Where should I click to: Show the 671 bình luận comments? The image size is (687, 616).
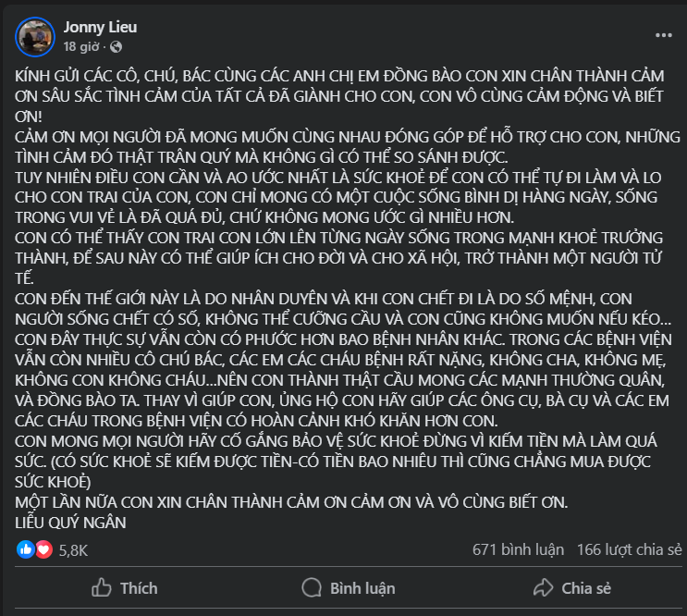point(518,549)
